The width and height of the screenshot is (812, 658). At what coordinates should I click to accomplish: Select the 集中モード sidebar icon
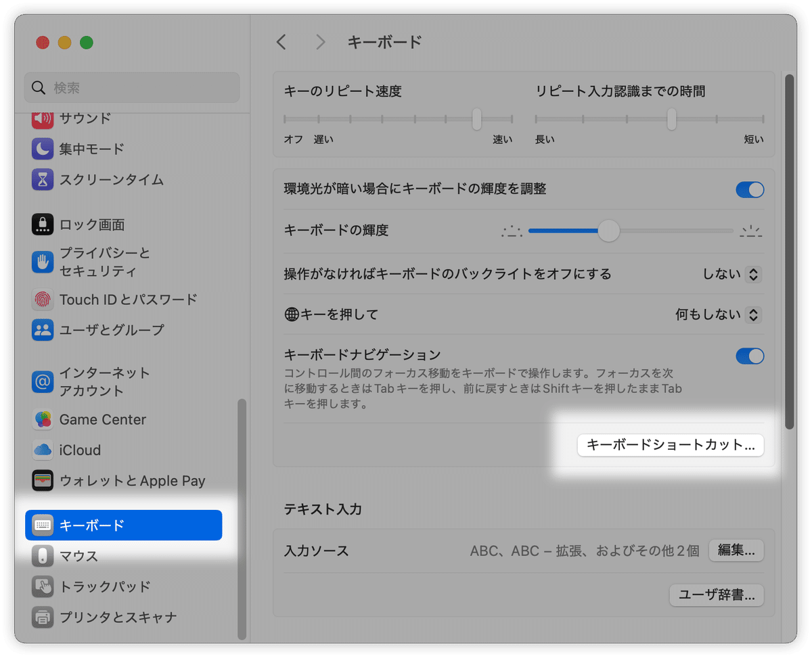[42, 149]
